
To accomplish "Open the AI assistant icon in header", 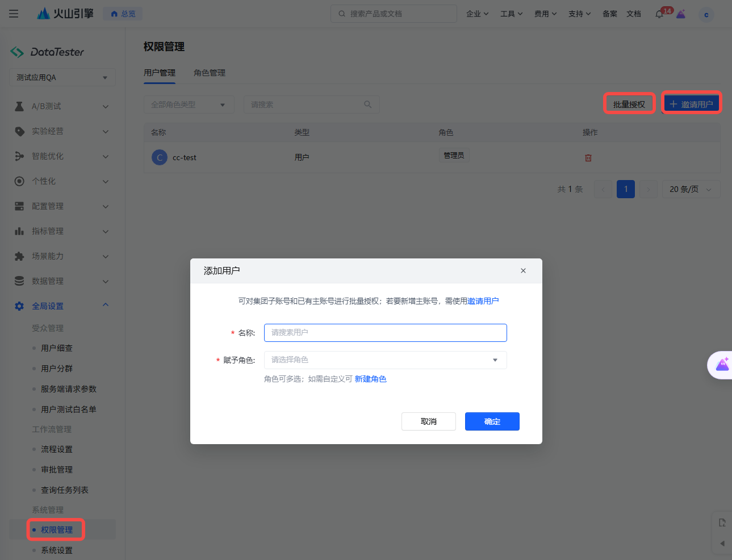I will click(681, 14).
